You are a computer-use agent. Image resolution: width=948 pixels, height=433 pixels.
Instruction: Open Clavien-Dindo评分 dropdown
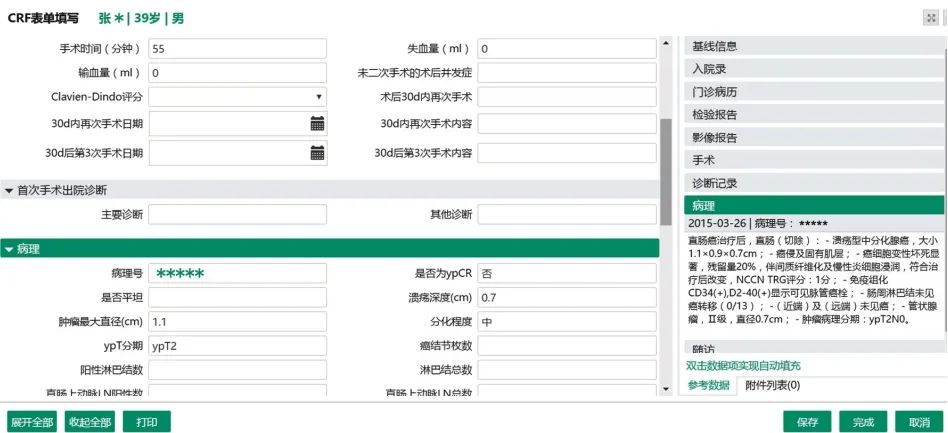pyautogui.click(x=238, y=97)
